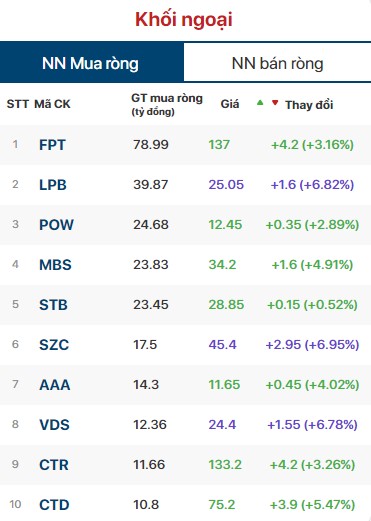Open the FPT stock ticker link
The width and height of the screenshot is (371, 521).
(x=52, y=145)
